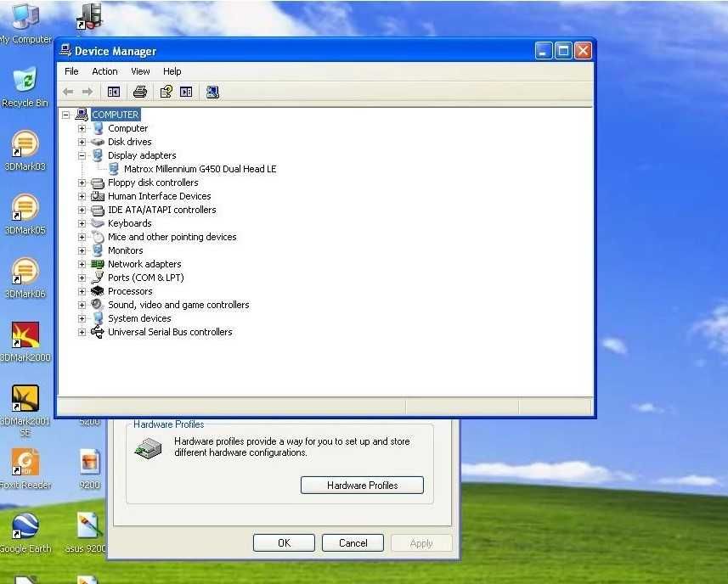728x584 pixels.
Task: Open the Help menu
Action: pyautogui.click(x=172, y=71)
